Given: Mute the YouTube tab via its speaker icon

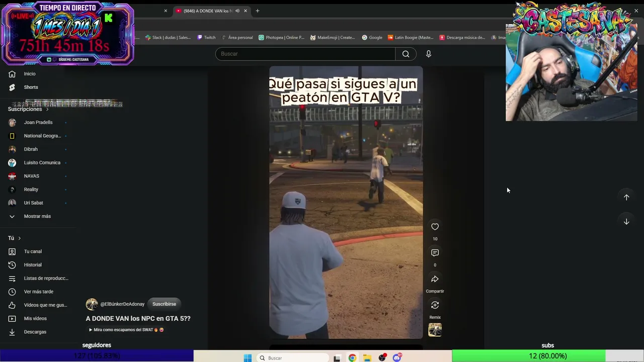Looking at the screenshot, I should 237,11.
